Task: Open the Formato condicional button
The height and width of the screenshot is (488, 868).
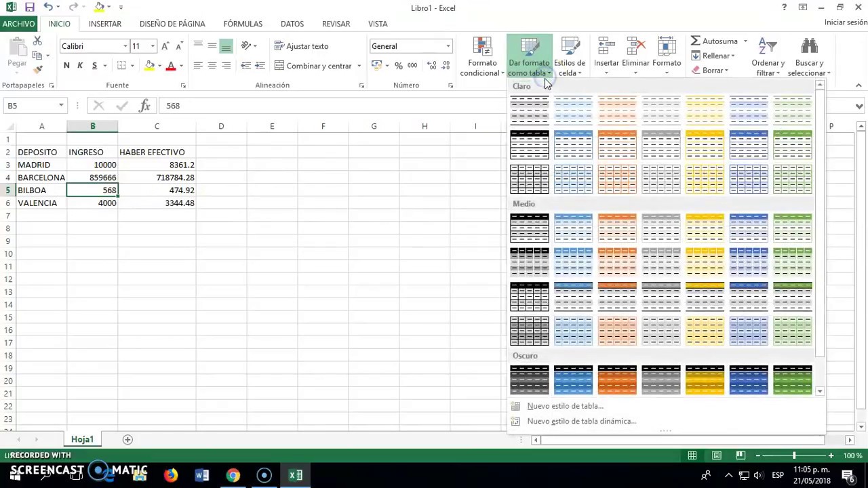Action: pos(483,57)
